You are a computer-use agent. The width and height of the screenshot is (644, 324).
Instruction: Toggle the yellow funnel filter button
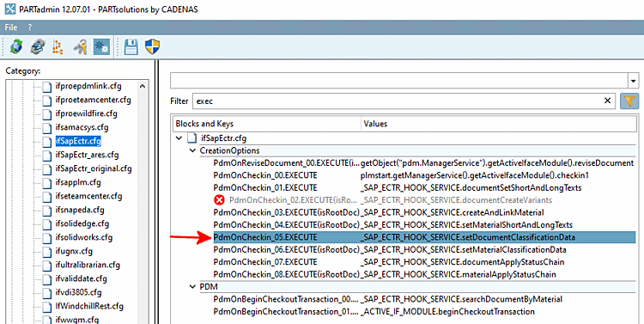pos(629,101)
